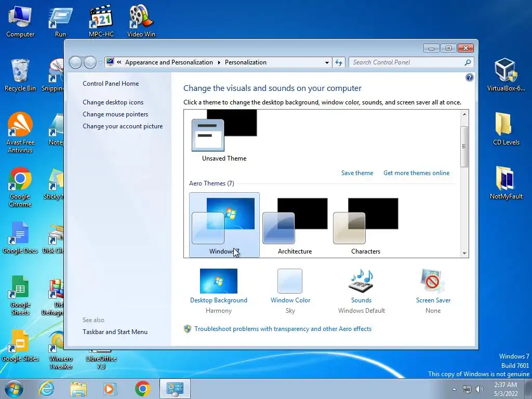Launch Avast Free Antivirus shortcut
Viewport: 532px width, 399px height.
point(20,132)
